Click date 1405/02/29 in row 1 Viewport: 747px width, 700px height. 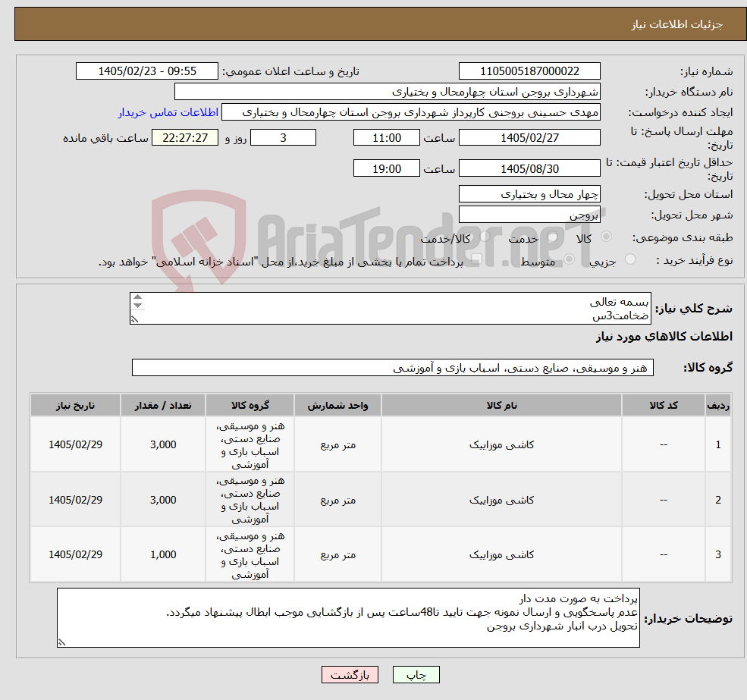[x=75, y=444]
